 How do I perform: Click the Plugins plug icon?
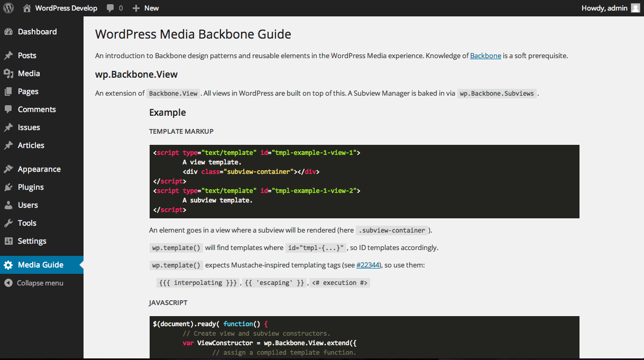8,187
